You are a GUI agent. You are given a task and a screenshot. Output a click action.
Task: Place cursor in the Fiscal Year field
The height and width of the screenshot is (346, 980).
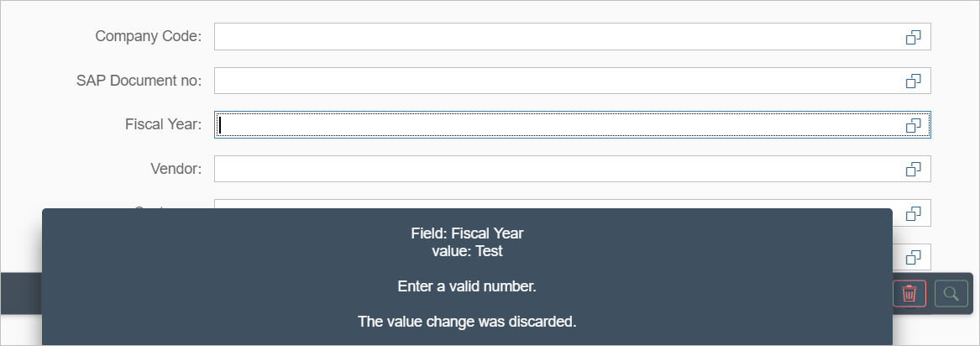point(556,125)
